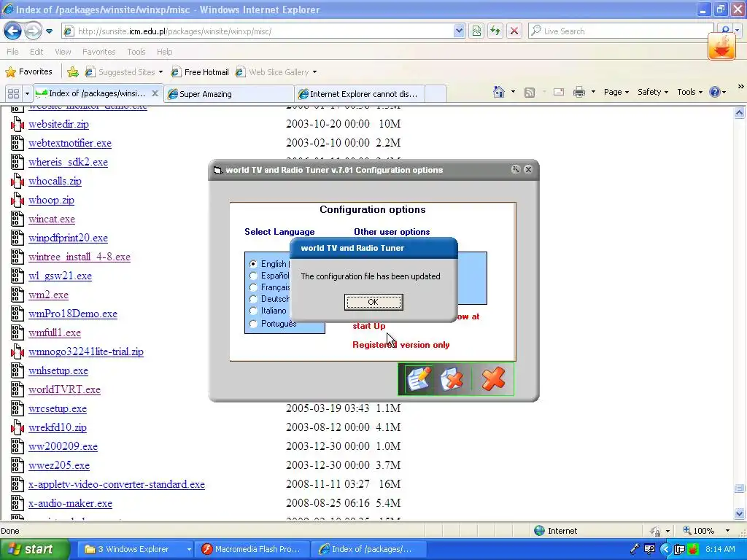
Task: Click the scrollbar down arrow
Action: tap(740, 513)
